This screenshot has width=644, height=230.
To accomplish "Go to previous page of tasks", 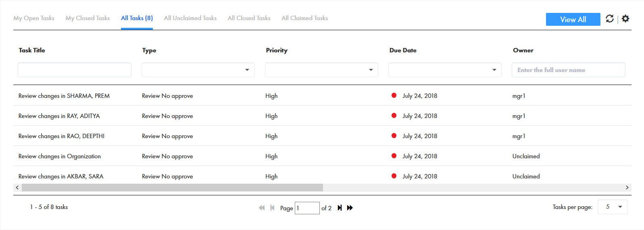I will (272, 208).
